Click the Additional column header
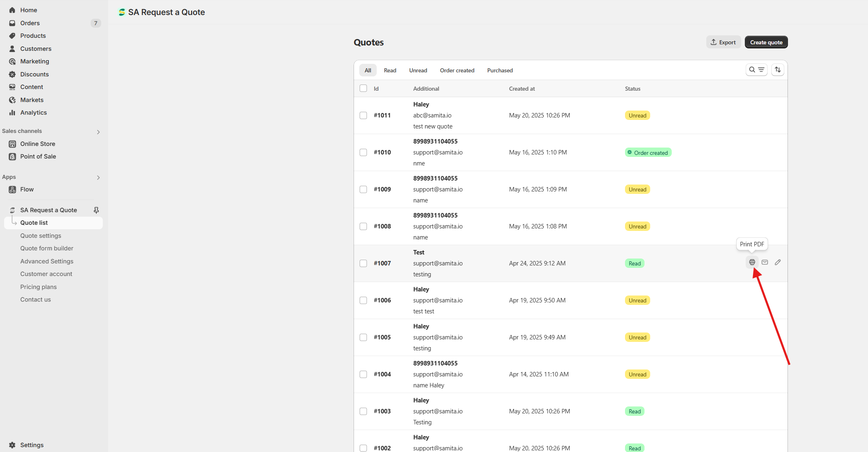The height and width of the screenshot is (452, 868). click(426, 89)
